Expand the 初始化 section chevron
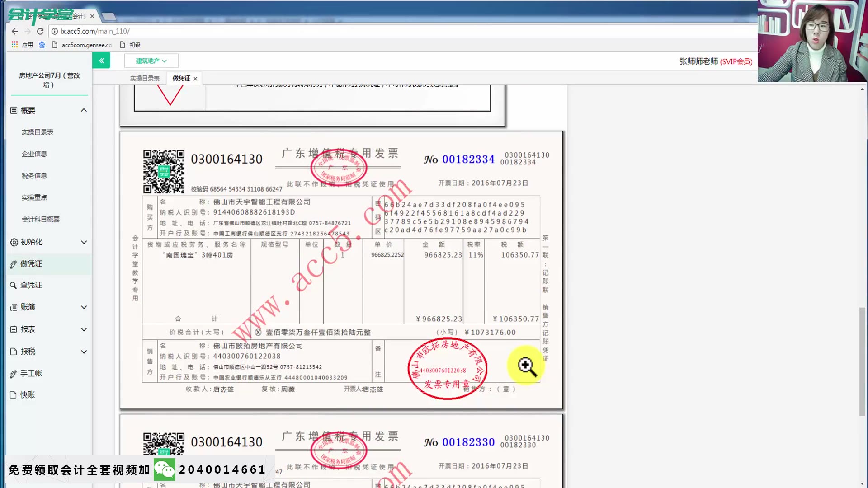 pos(84,242)
